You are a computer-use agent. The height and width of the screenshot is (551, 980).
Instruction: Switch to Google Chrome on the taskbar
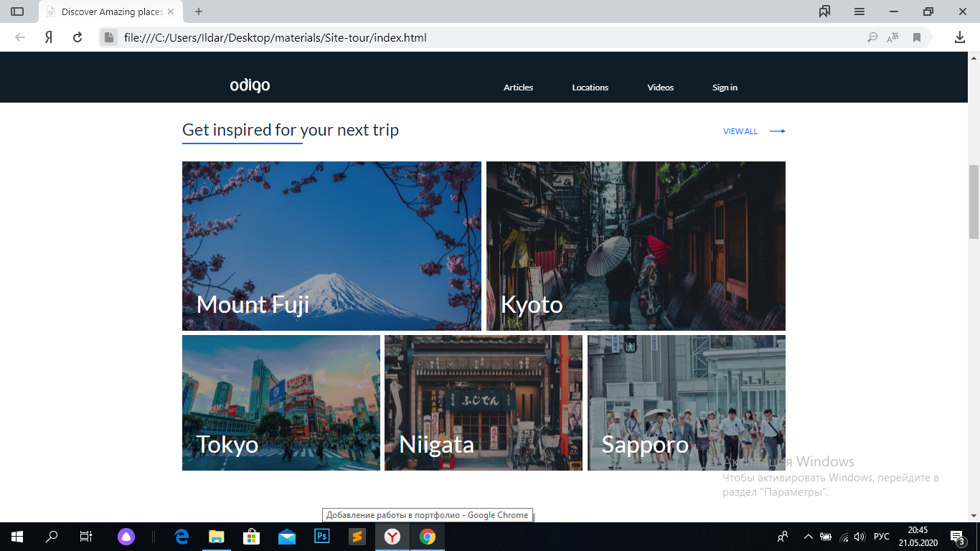click(x=427, y=536)
